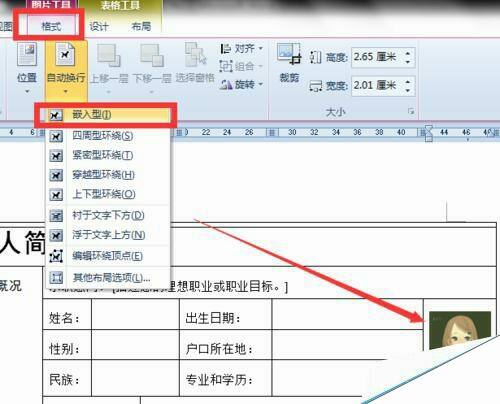The width and height of the screenshot is (500, 404).
Task: Click the ruler indent marker near 42
Action: (429, 133)
